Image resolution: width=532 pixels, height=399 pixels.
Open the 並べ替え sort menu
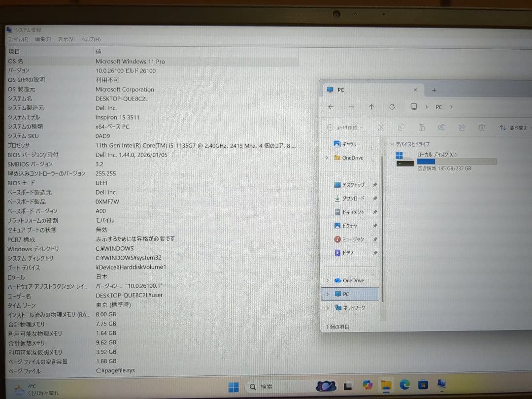pyautogui.click(x=512, y=127)
